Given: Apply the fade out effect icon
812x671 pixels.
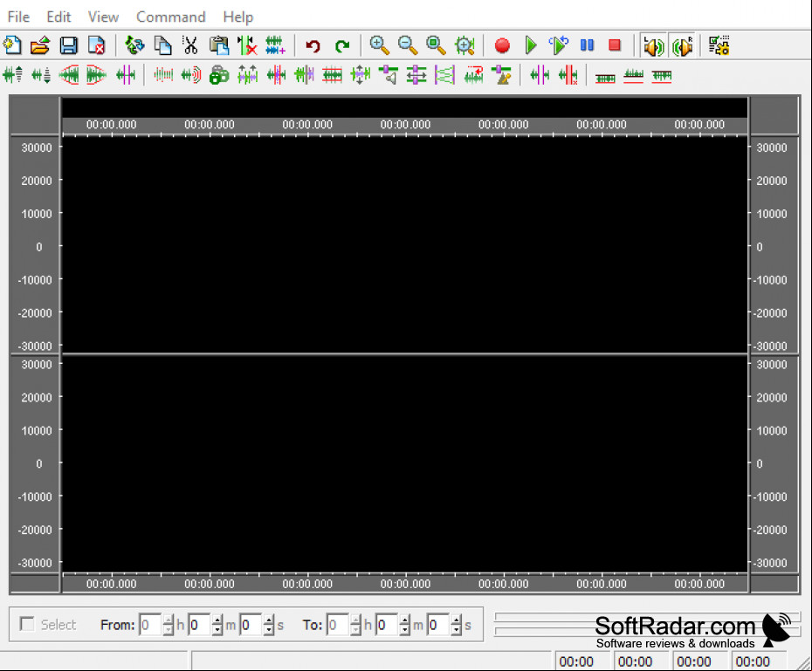Looking at the screenshot, I should [96, 75].
